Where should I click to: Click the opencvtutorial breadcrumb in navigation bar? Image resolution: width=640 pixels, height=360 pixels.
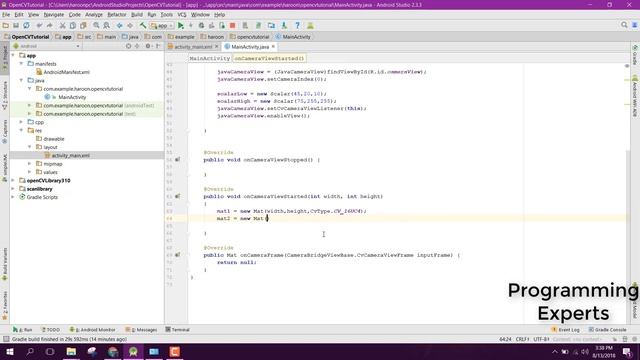(x=249, y=37)
